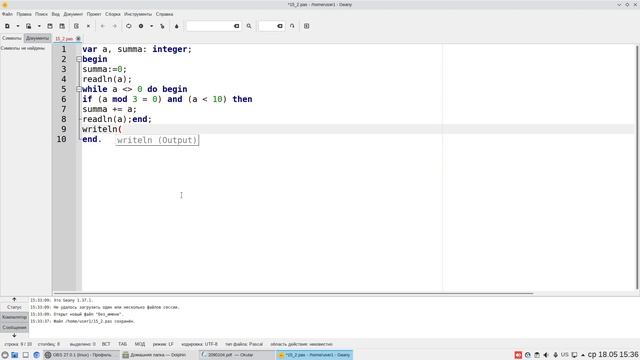The width and height of the screenshot is (640, 360).
Task: Click the Build toolbar icon
Action: click(141, 26)
